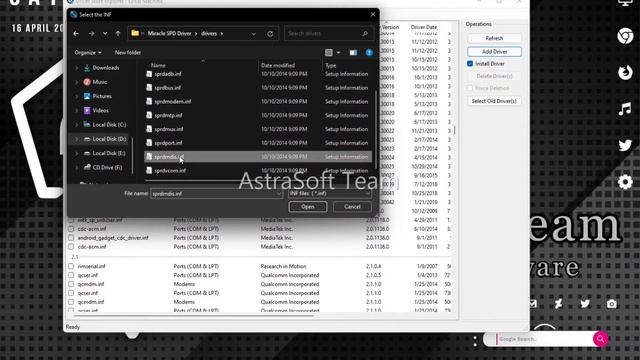Select Pictures in navigation pane

(102, 96)
